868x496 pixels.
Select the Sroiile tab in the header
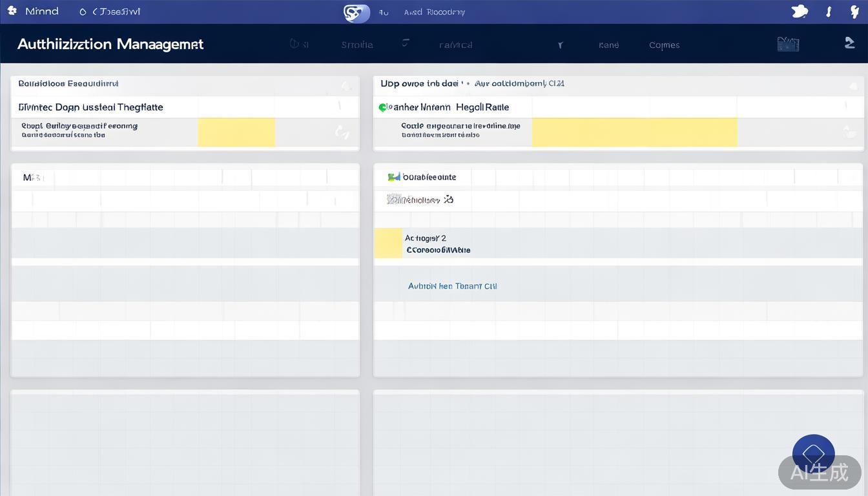tap(356, 45)
